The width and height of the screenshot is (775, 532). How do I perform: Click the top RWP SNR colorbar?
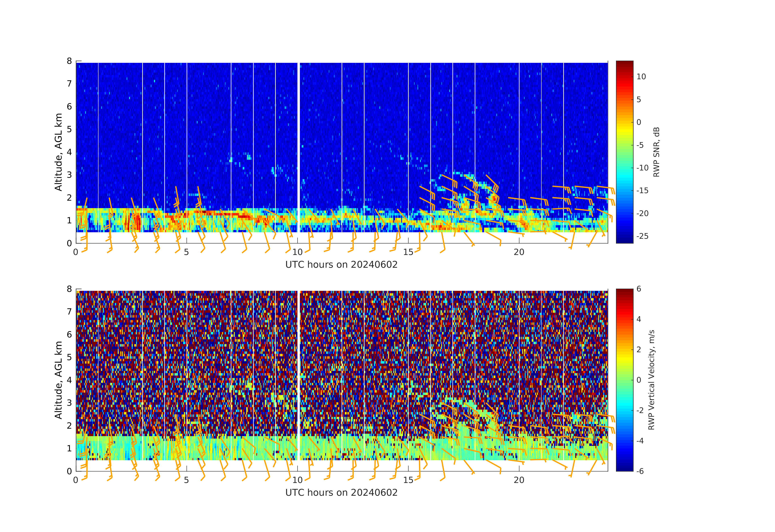[x=624, y=152]
